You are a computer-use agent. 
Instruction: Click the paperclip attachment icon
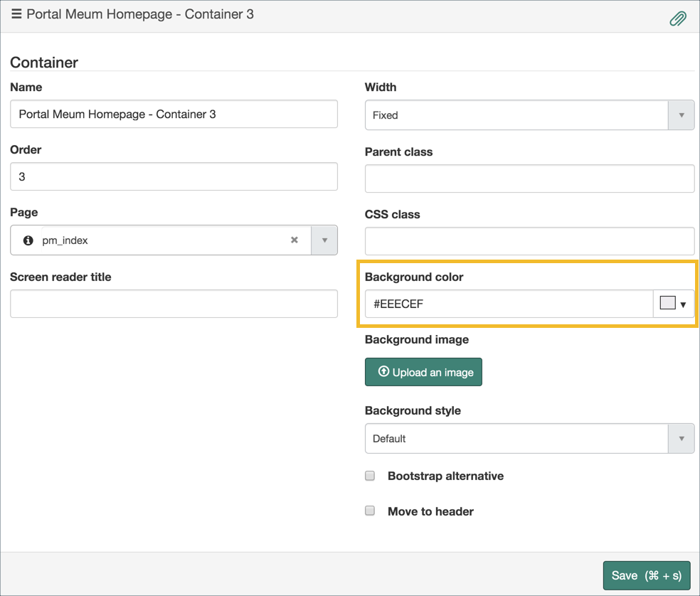677,18
